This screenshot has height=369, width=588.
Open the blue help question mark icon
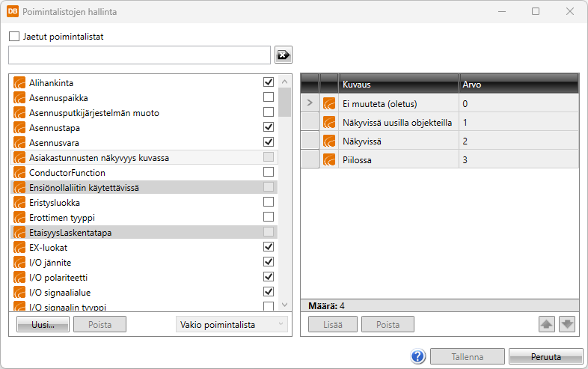tap(418, 357)
